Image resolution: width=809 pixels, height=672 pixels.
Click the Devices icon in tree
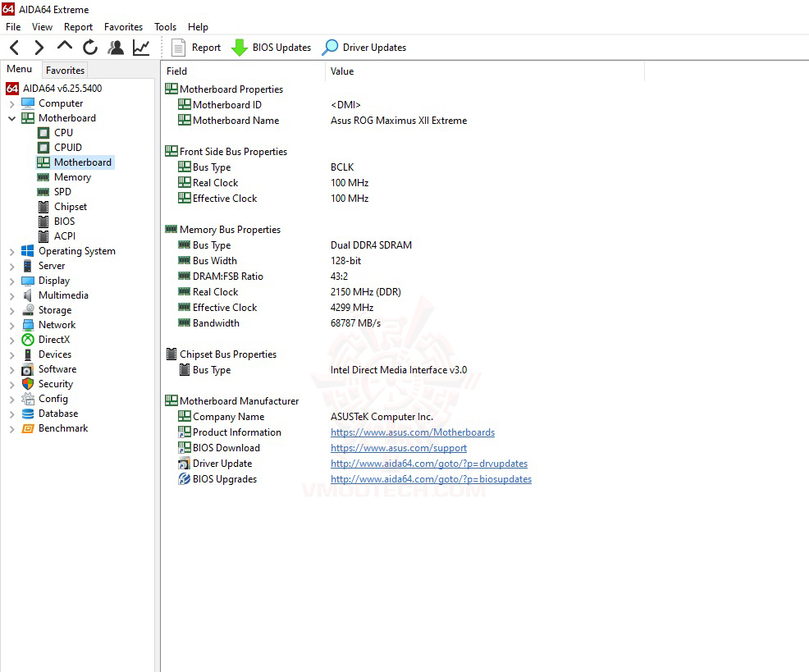[28, 354]
